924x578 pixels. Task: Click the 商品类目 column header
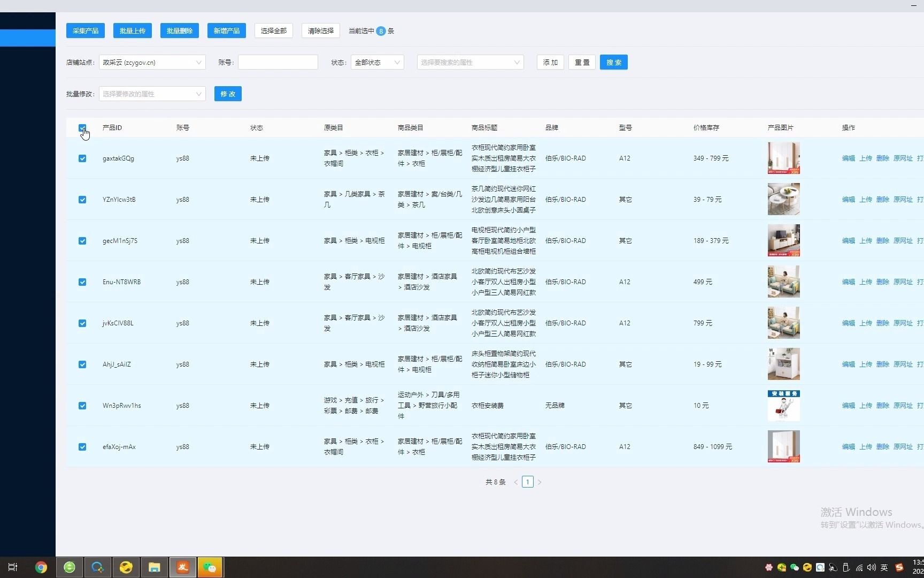[x=411, y=128]
